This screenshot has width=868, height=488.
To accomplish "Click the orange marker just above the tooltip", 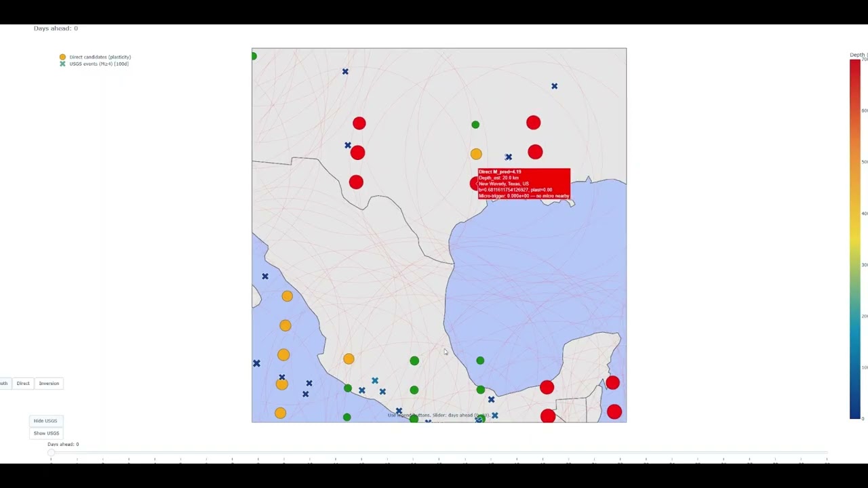I will (476, 155).
